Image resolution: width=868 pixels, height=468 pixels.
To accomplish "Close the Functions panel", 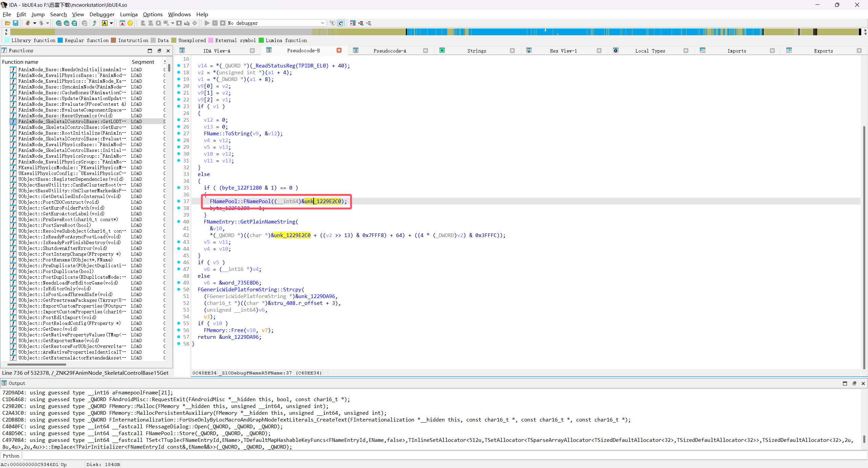I will pyautogui.click(x=168, y=51).
